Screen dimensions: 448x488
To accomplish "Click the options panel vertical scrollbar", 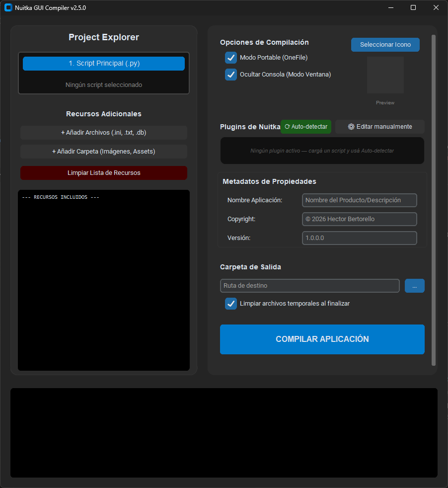I will 434,200.
